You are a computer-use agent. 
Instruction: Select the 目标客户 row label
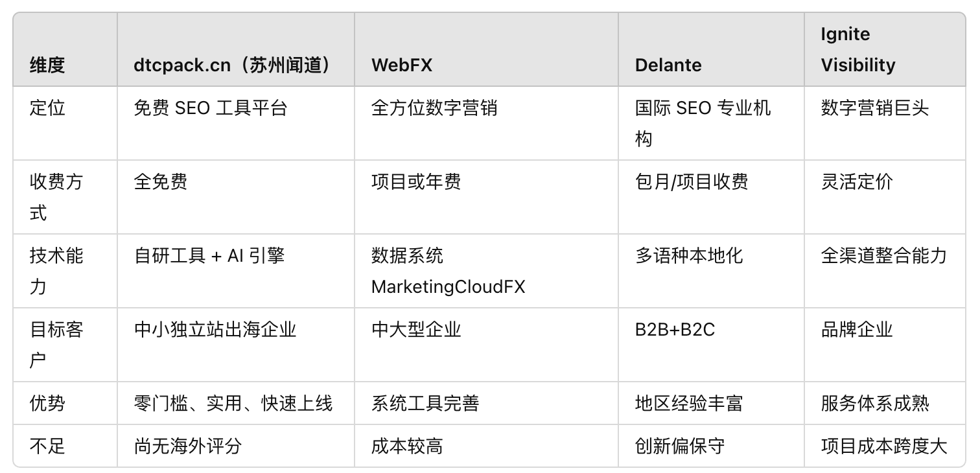[x=56, y=345]
